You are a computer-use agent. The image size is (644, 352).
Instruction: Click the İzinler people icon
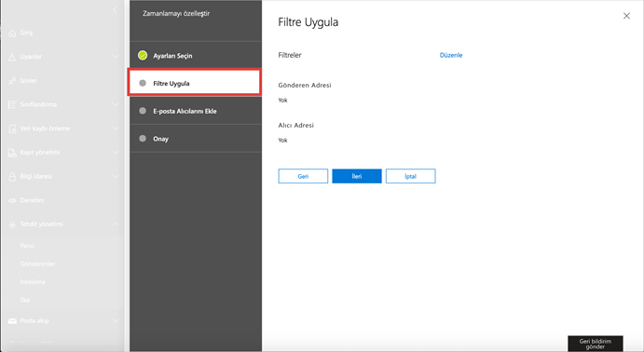[x=13, y=81]
